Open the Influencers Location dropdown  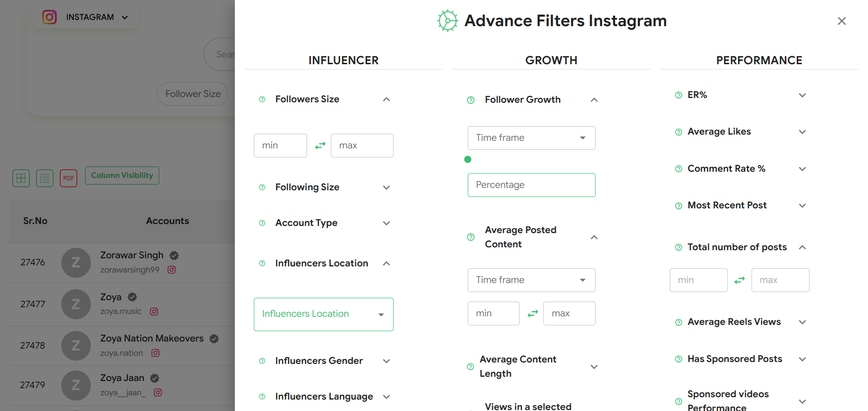click(x=324, y=314)
